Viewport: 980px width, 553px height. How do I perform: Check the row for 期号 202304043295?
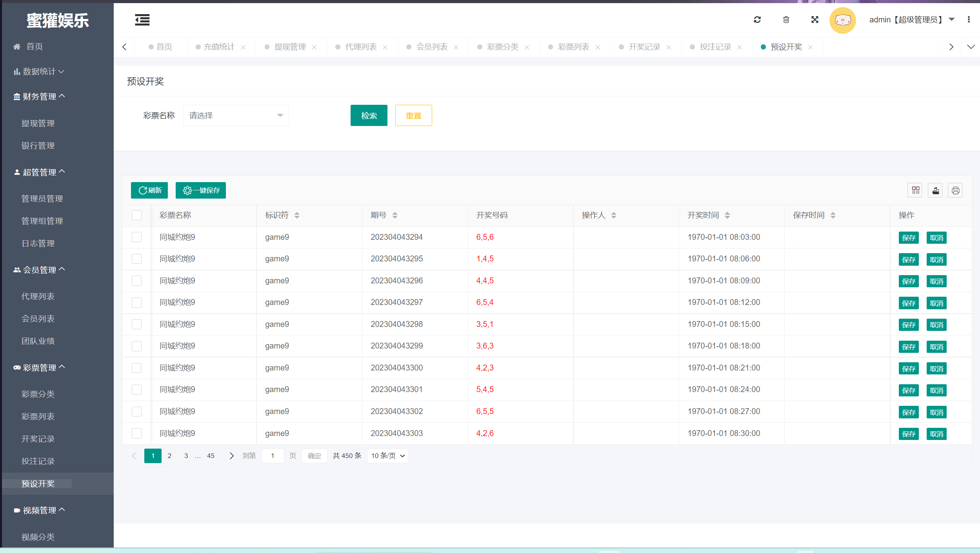(136, 259)
